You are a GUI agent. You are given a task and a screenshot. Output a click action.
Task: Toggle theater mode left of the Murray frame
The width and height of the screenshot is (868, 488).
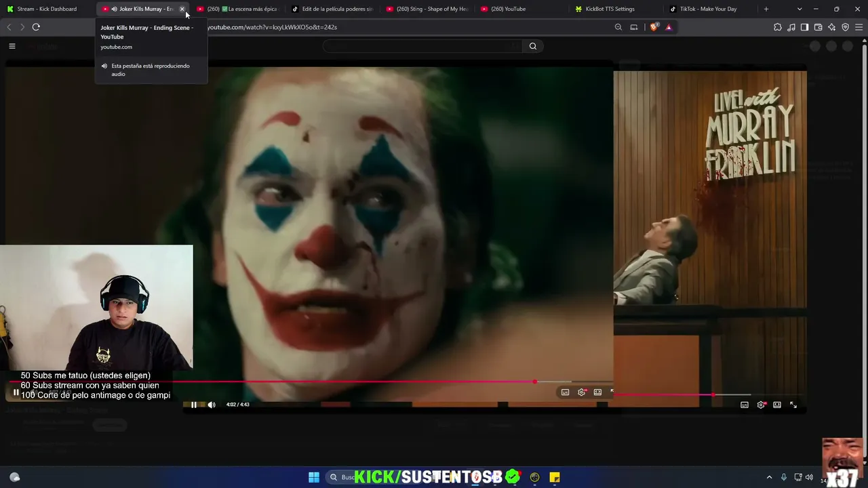(597, 392)
